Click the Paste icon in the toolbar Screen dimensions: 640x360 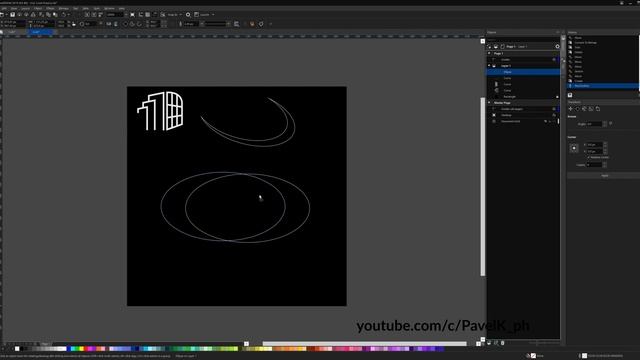click(x=55, y=15)
